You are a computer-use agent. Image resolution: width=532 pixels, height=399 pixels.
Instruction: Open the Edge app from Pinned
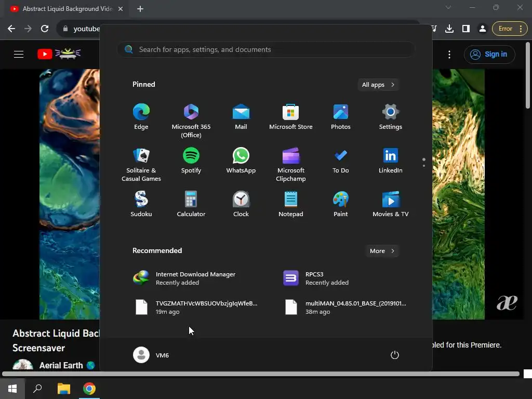[141, 117]
